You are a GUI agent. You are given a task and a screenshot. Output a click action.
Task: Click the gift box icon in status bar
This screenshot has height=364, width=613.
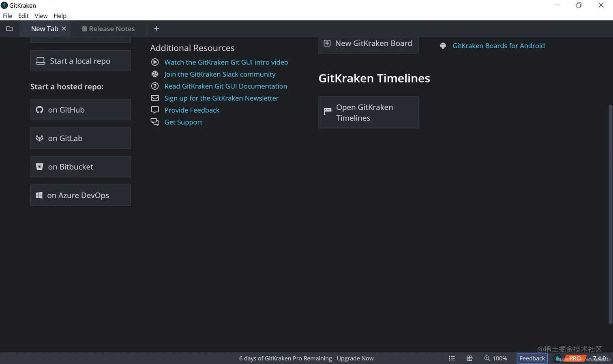tap(469, 358)
